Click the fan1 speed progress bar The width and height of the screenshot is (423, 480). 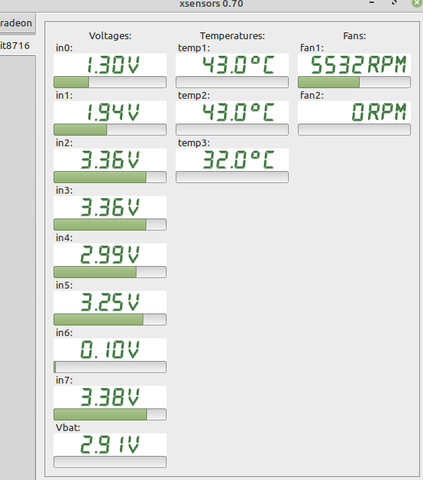point(354,82)
